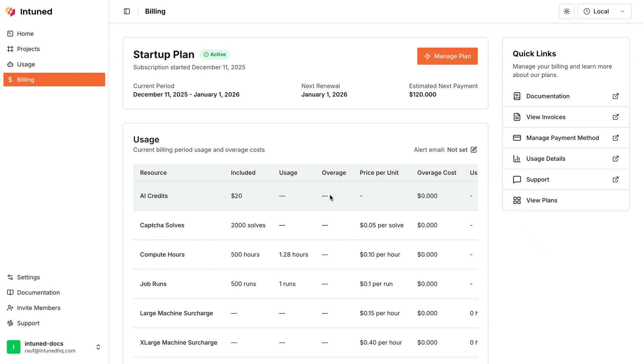Go to Projects in the sidebar
The image size is (643, 364).
click(28, 49)
